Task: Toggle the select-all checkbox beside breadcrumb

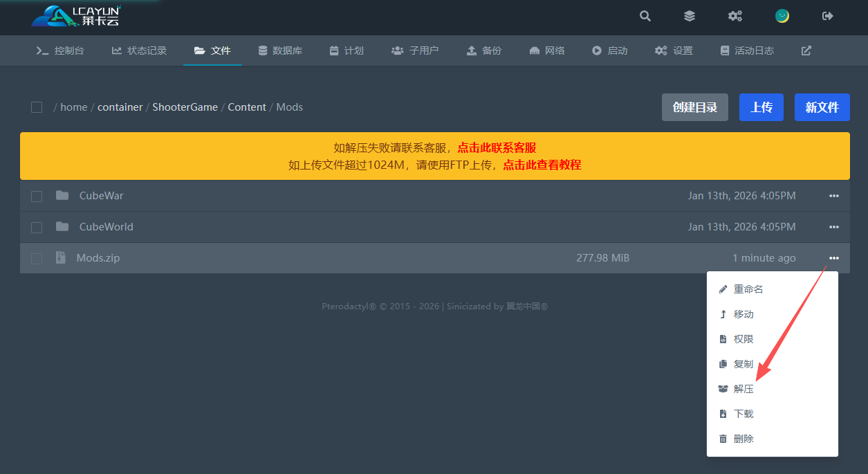Action: 37,107
